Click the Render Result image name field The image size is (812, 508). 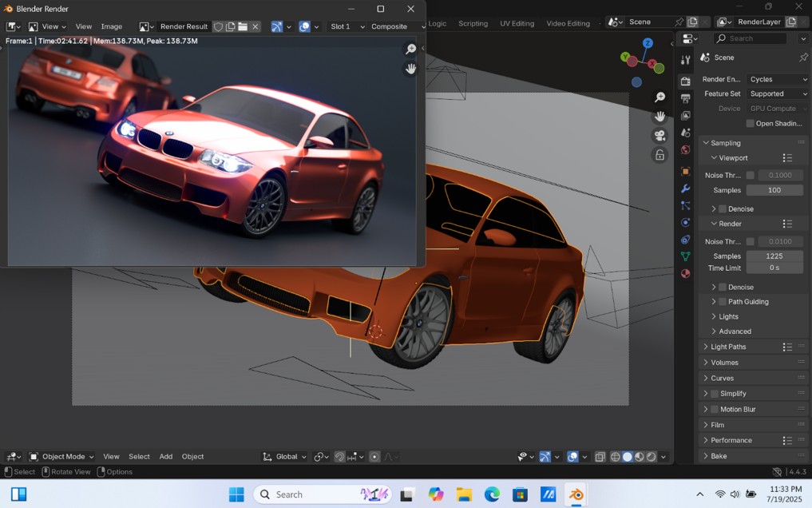(184, 26)
